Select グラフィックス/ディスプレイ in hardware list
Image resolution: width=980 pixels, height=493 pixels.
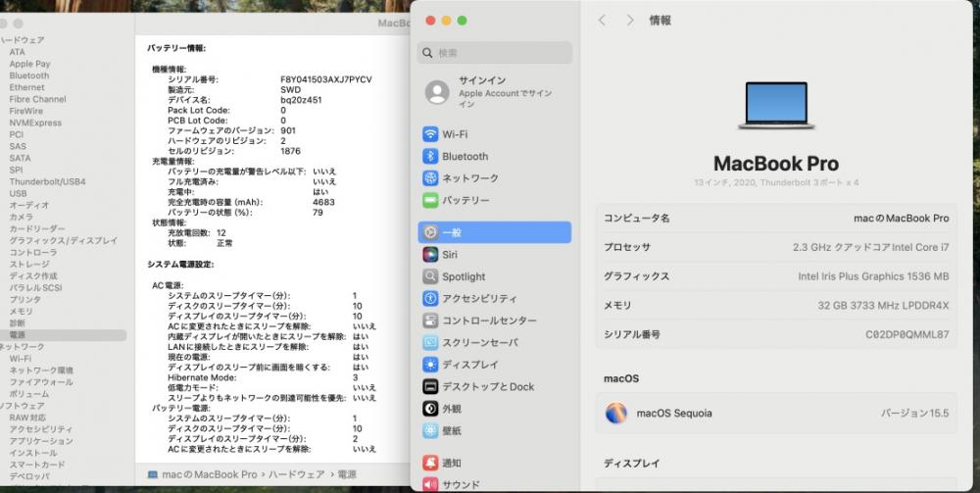tap(63, 240)
